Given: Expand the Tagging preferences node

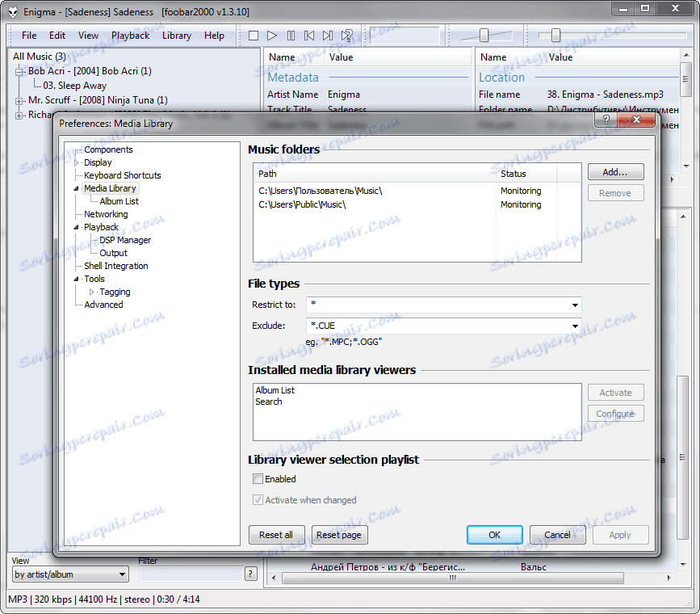Looking at the screenshot, I should pos(91,292).
